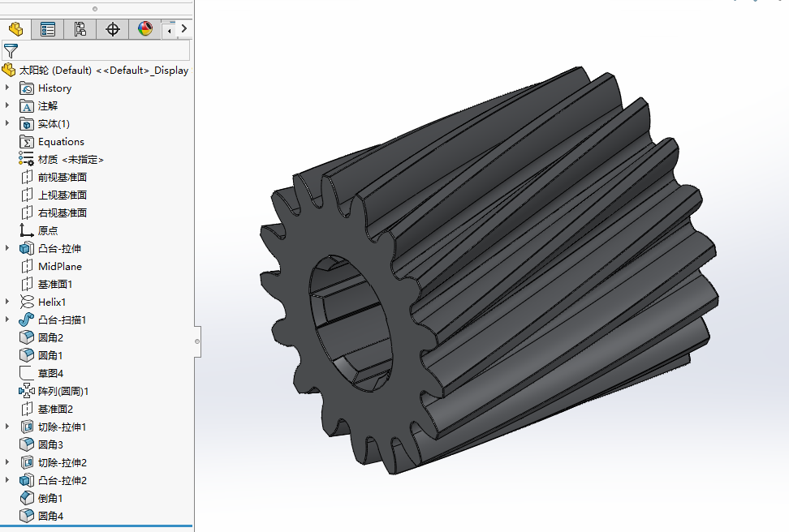Image resolution: width=789 pixels, height=532 pixels.
Task: Select the "MidPlane" label
Action: pyautogui.click(x=60, y=267)
